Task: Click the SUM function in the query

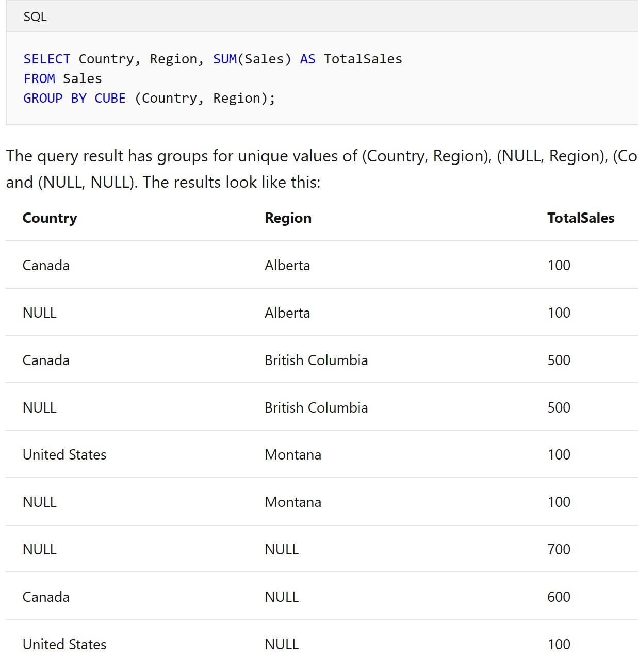Action: 225,59
